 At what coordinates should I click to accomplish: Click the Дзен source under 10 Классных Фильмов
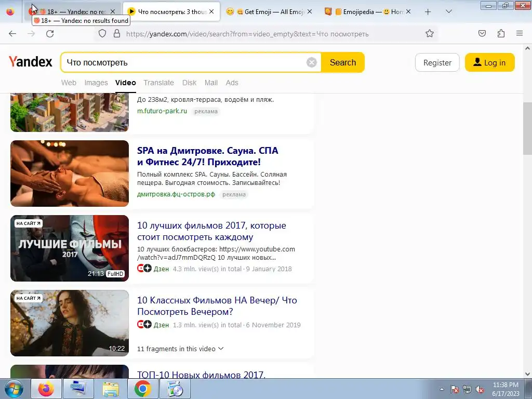[x=161, y=325]
